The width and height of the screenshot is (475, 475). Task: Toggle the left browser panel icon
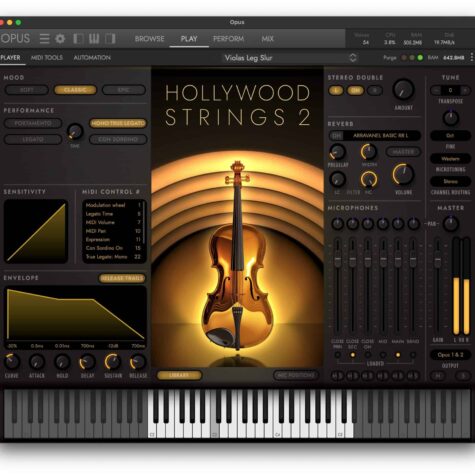(x=78, y=39)
